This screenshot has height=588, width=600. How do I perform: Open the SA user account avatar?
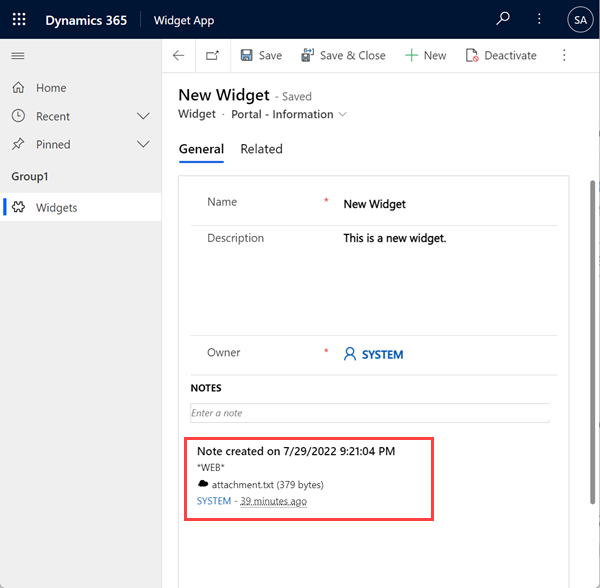pos(580,20)
